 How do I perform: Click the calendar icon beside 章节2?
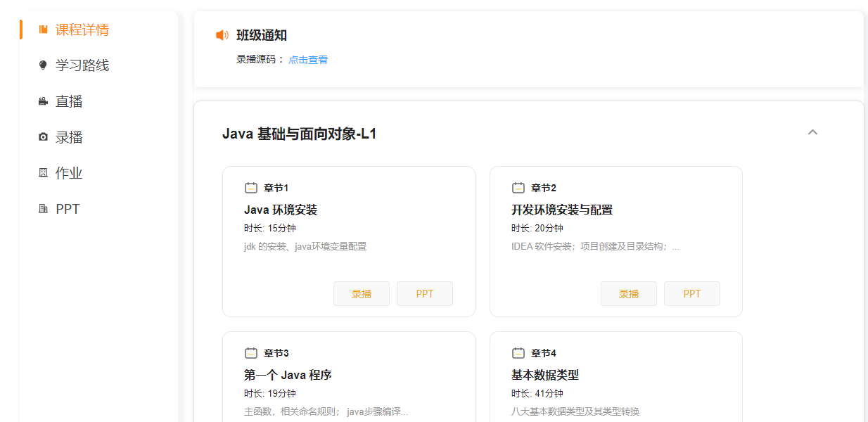(x=518, y=188)
